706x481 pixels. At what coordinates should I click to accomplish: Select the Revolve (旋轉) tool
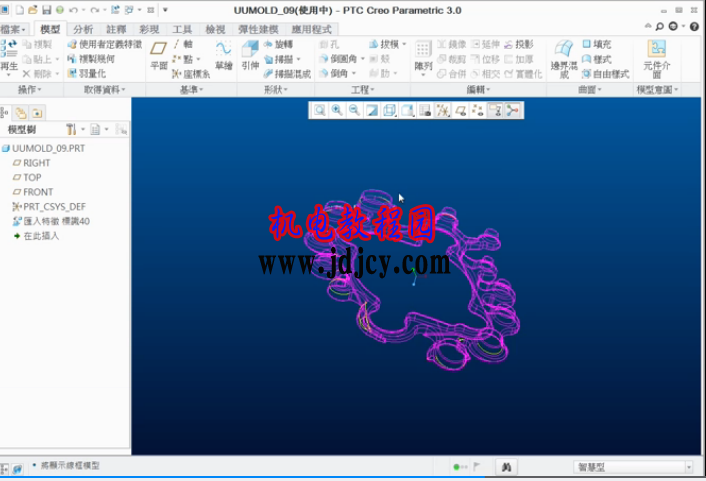279,44
